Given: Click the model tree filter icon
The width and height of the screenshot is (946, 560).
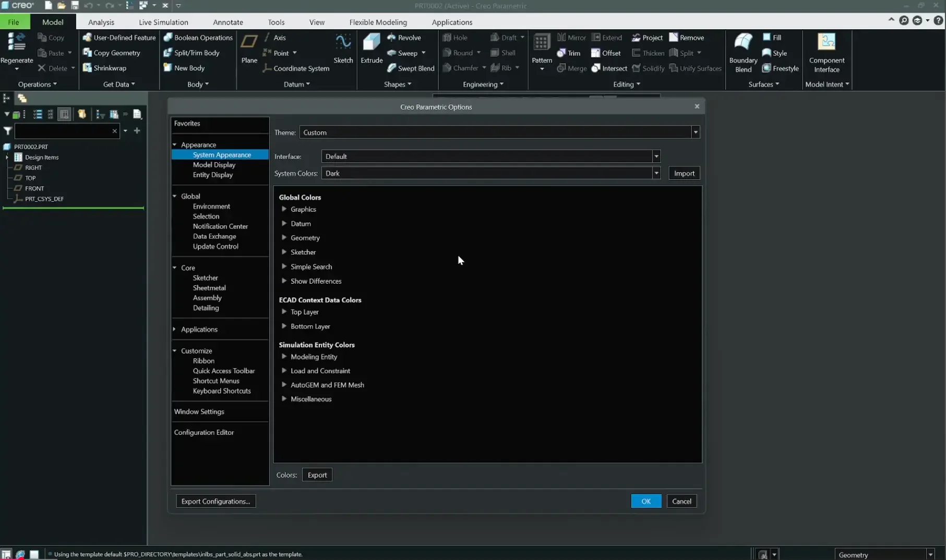Looking at the screenshot, I should pyautogui.click(x=8, y=131).
